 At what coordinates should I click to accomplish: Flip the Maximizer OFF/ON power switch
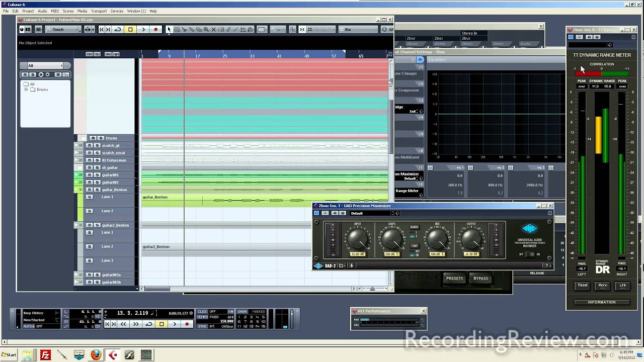pos(529,254)
